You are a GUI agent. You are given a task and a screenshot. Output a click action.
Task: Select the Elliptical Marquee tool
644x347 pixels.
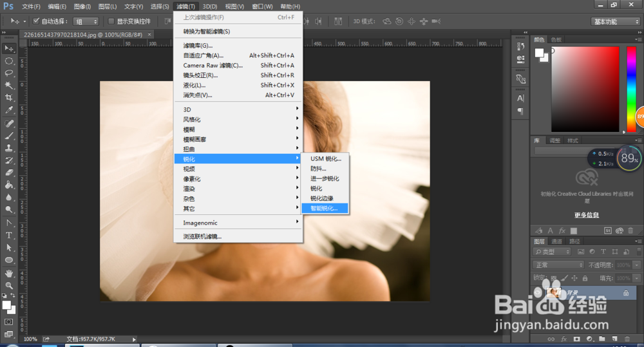8,61
